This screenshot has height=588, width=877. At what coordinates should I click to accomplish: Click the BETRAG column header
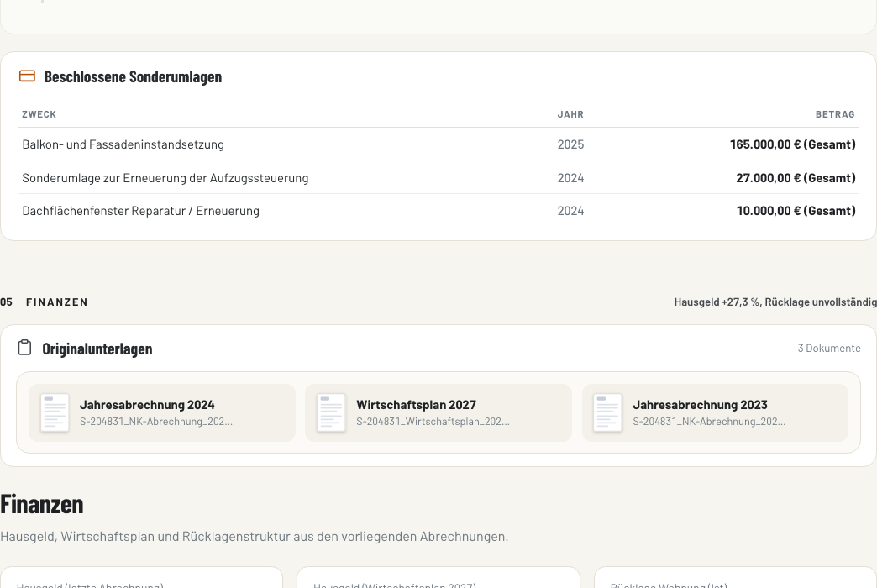point(835,114)
